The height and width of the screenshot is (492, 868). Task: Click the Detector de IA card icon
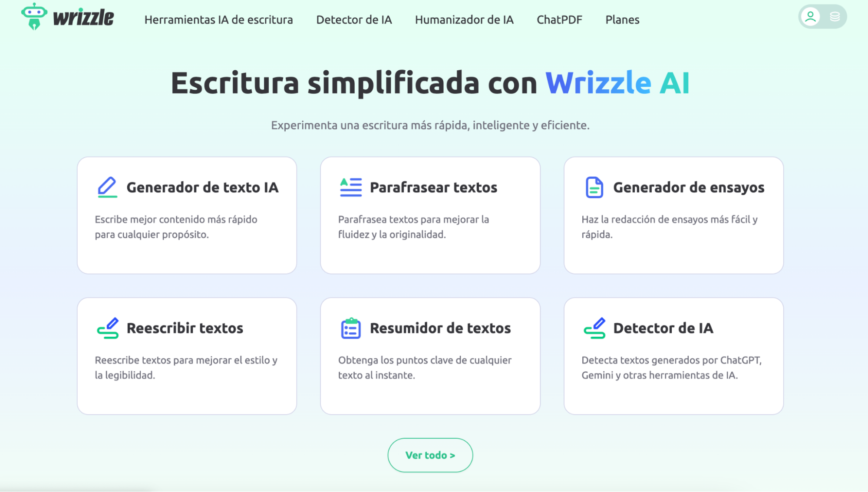pyautogui.click(x=594, y=328)
